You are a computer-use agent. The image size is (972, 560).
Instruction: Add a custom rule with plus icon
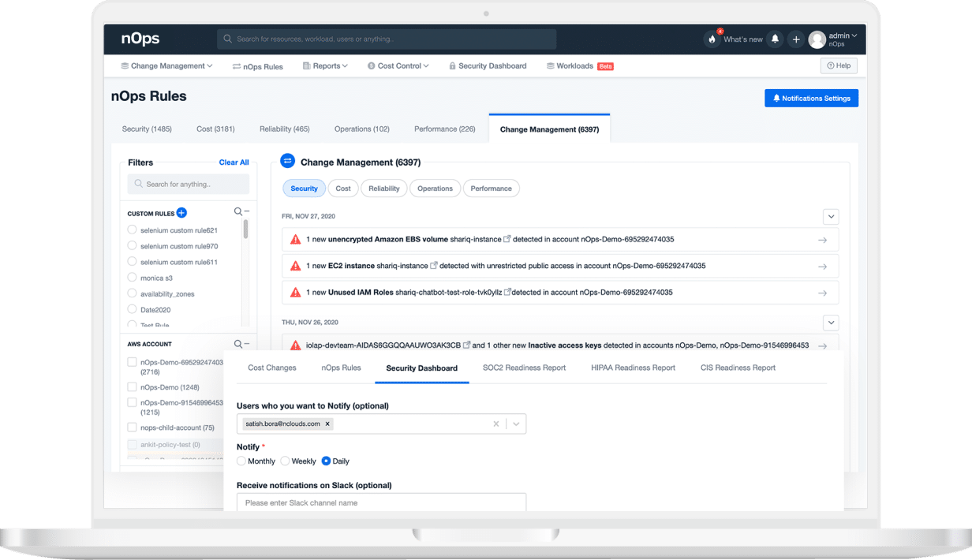point(181,213)
